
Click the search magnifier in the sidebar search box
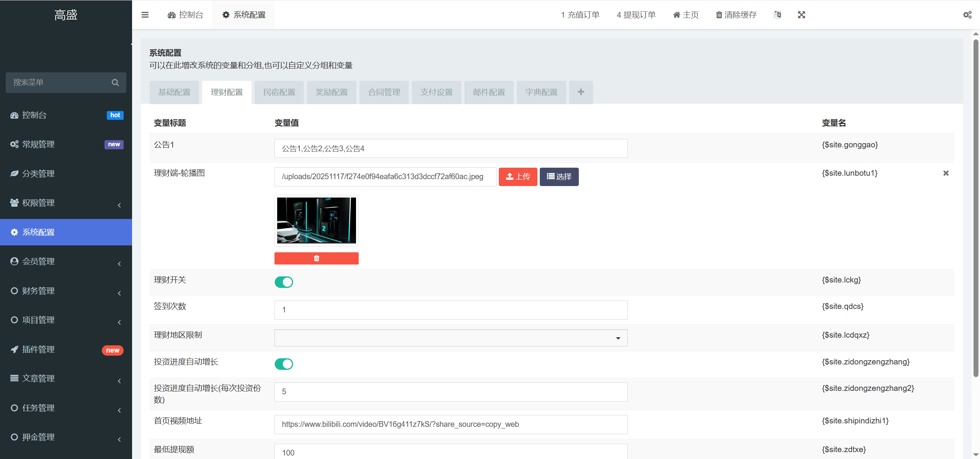(x=115, y=82)
